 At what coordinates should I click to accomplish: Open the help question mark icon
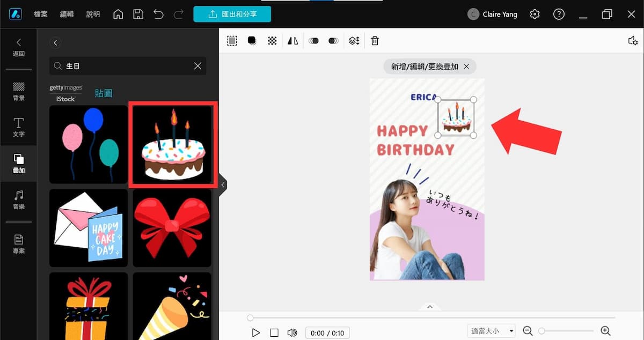[559, 14]
